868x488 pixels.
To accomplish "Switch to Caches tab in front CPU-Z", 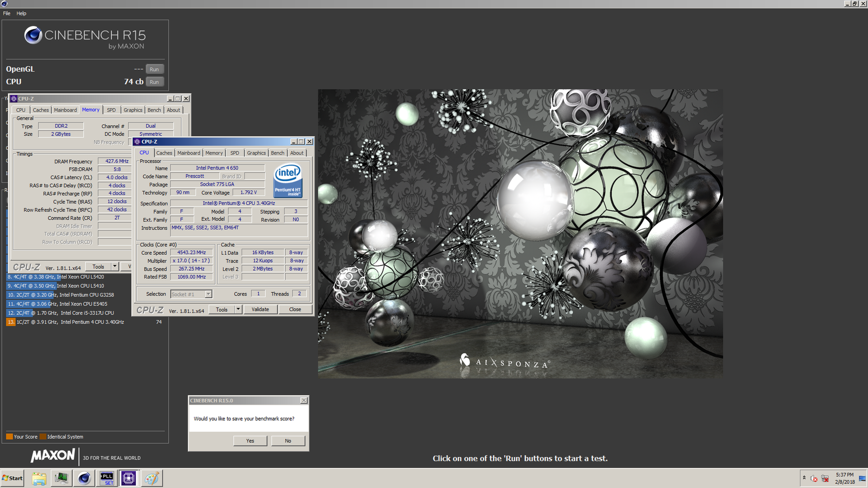I will pos(164,153).
